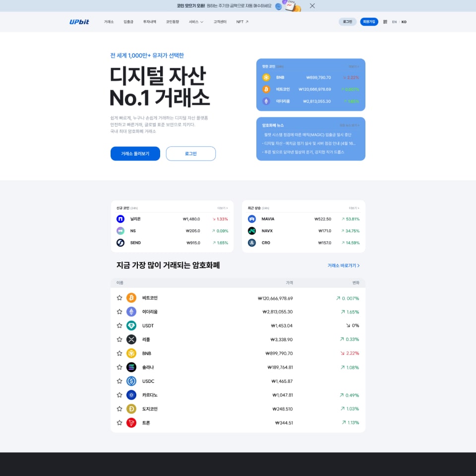Toggle favorite star for 도지코인
The height and width of the screenshot is (476, 476).
pos(119,409)
